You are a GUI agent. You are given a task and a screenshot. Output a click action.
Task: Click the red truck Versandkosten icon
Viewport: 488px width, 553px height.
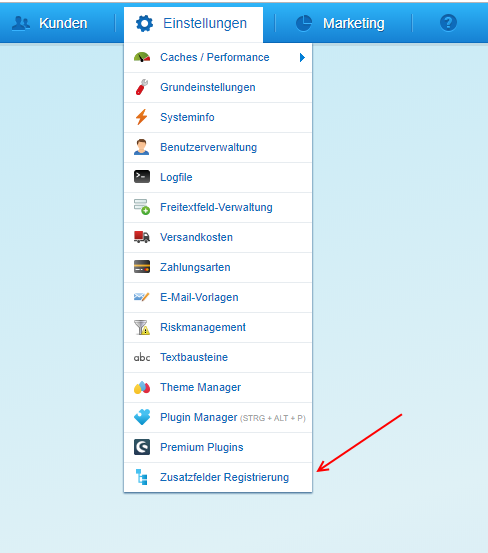(142, 237)
